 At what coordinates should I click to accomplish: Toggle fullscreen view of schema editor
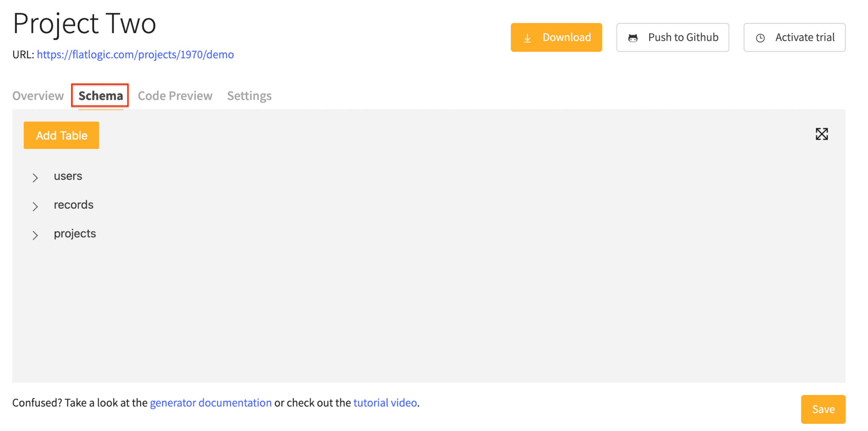(x=821, y=134)
